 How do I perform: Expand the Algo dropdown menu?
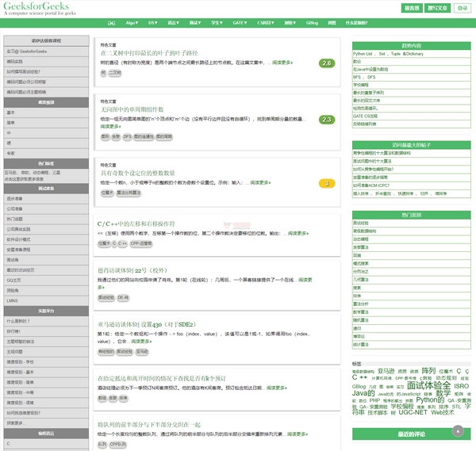click(132, 23)
